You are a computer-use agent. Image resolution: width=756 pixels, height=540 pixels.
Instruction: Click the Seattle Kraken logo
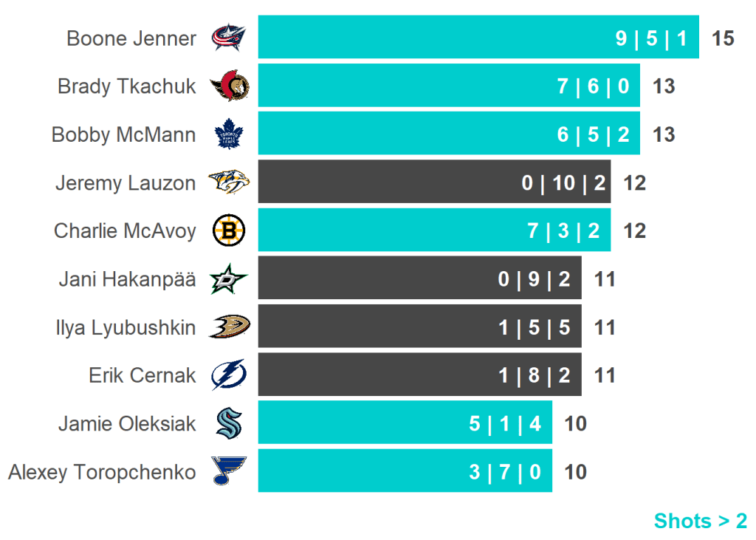click(229, 423)
